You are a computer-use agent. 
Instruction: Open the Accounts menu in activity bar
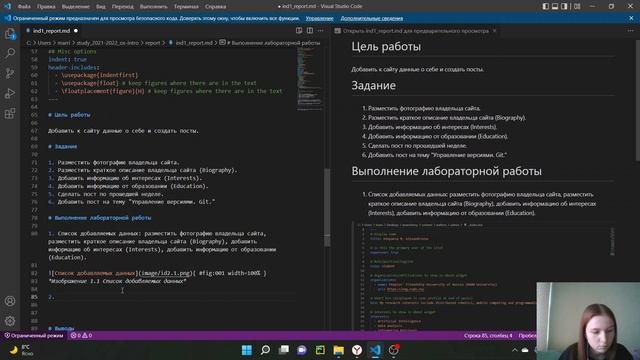point(10,301)
